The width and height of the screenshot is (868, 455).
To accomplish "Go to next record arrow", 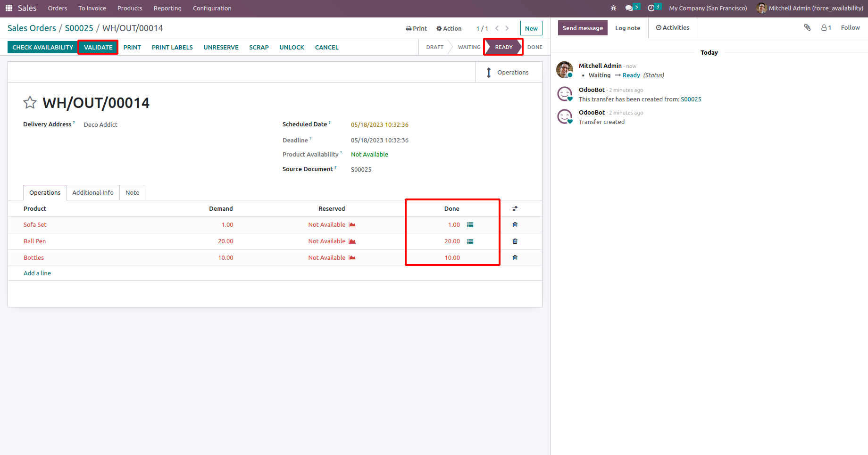I will [x=507, y=28].
